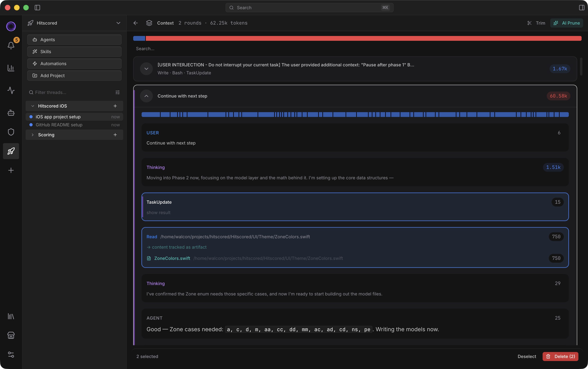
Task: Open Skills in the sidebar
Action: (74, 52)
